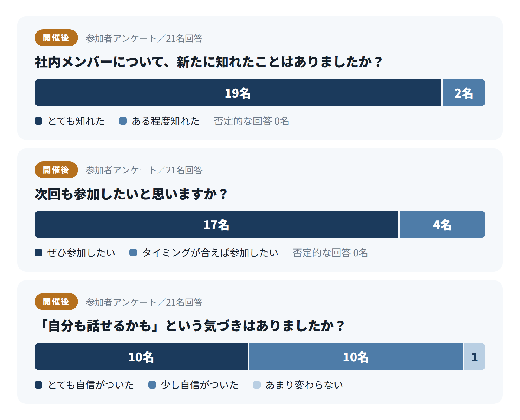520x420 pixels.
Task: Click the 19名 dark bar segment
Action: [238, 93]
